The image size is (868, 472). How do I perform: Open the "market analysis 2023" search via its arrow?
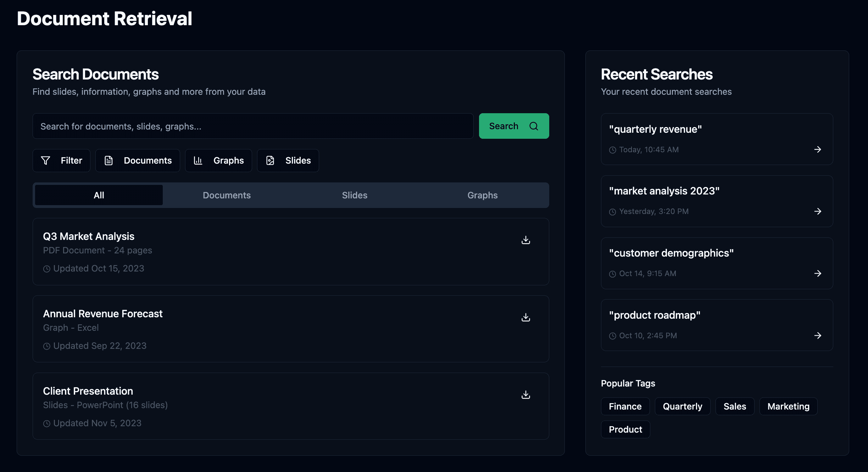coord(818,211)
